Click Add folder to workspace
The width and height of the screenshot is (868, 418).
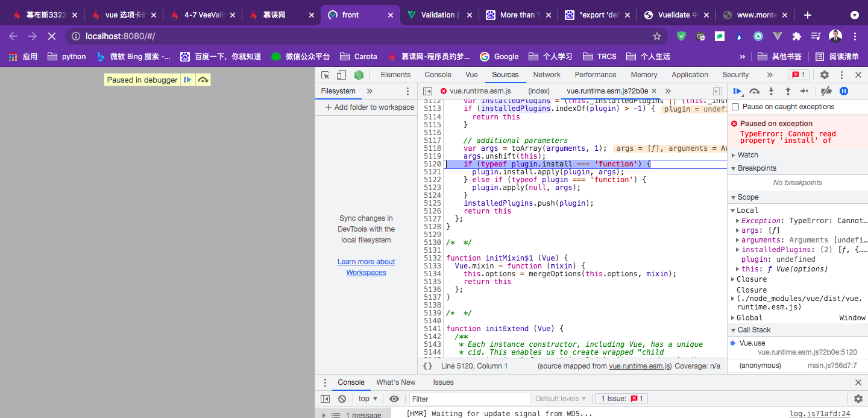369,107
